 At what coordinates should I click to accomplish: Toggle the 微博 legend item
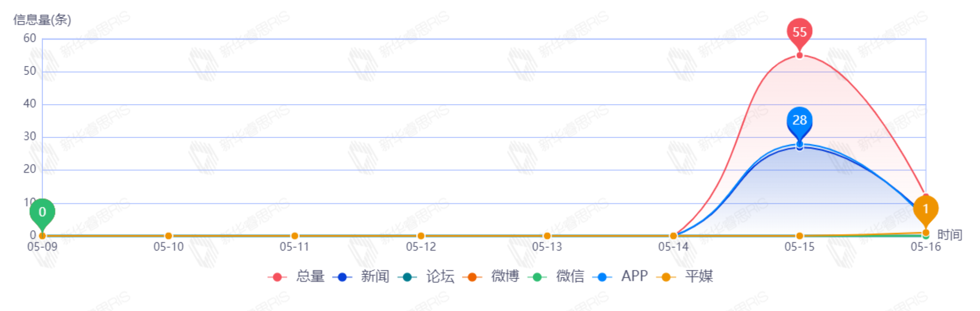491,277
